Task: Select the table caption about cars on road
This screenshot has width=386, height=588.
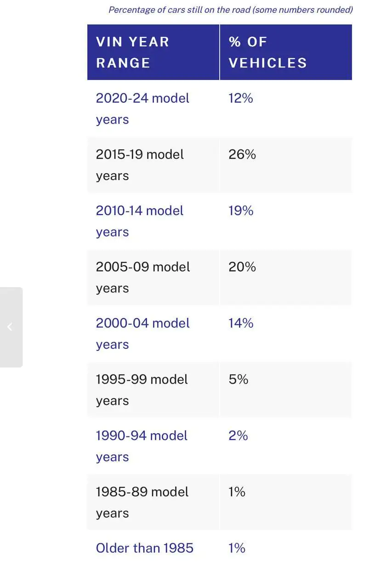Action: [x=230, y=10]
